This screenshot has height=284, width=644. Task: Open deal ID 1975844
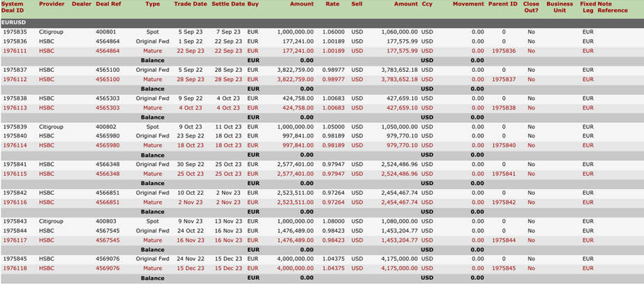(15, 230)
